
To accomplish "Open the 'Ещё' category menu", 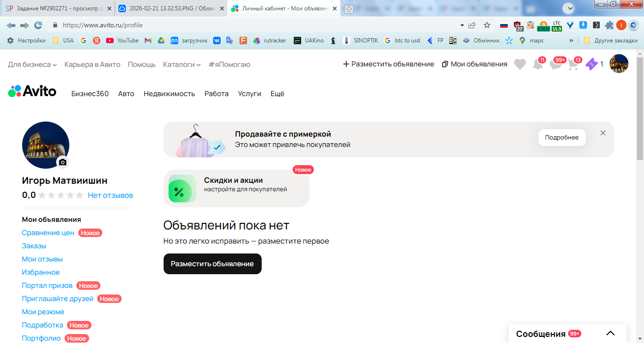I will point(277,94).
